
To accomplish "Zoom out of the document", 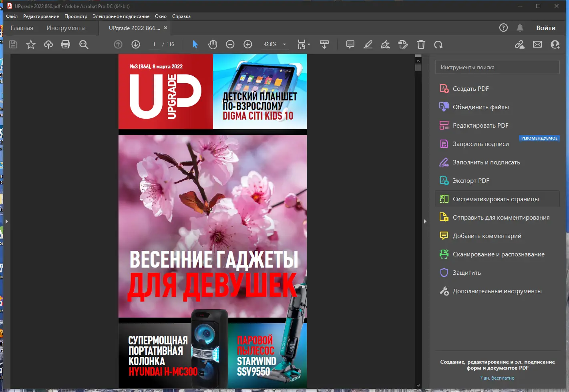I will pos(230,44).
